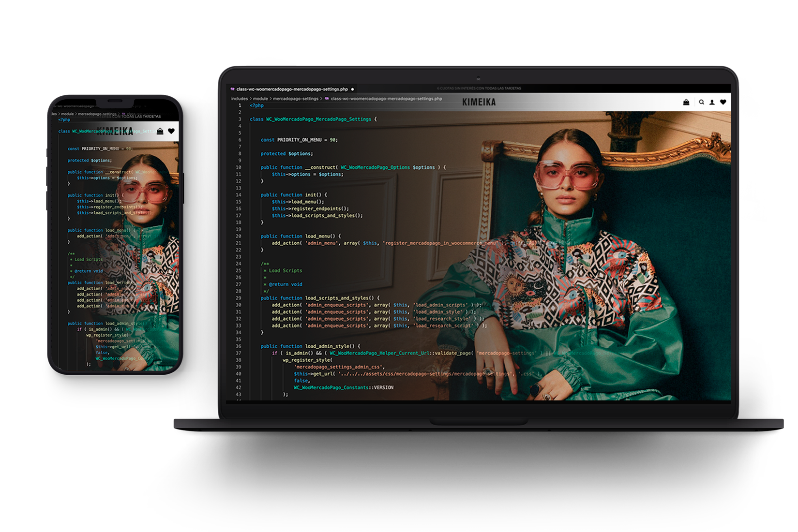This screenshot has height=532, width=798.
Task: Select the class-wc-woomercadopago-mercadopago-settings.php editor tab on the laptop
Action: pyautogui.click(x=292, y=89)
